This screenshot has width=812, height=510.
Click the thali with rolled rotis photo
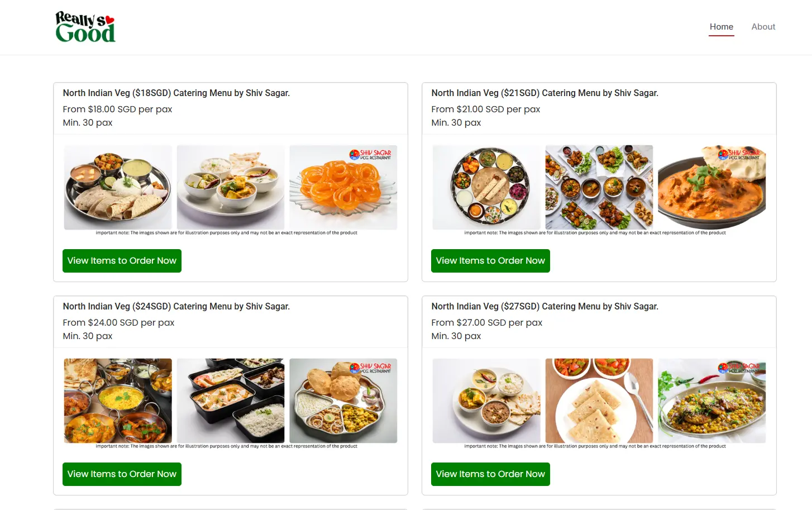(118, 188)
